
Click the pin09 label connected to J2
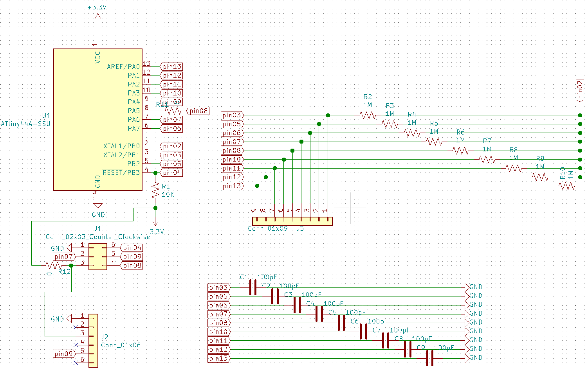click(x=63, y=354)
